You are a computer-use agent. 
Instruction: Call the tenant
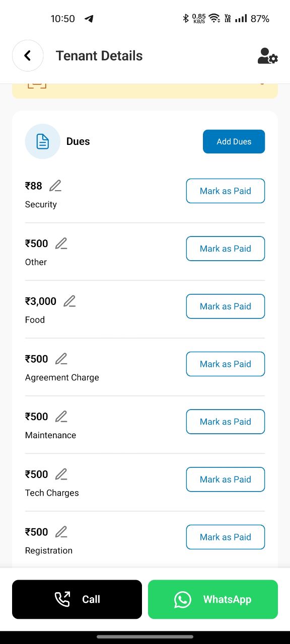(x=77, y=599)
